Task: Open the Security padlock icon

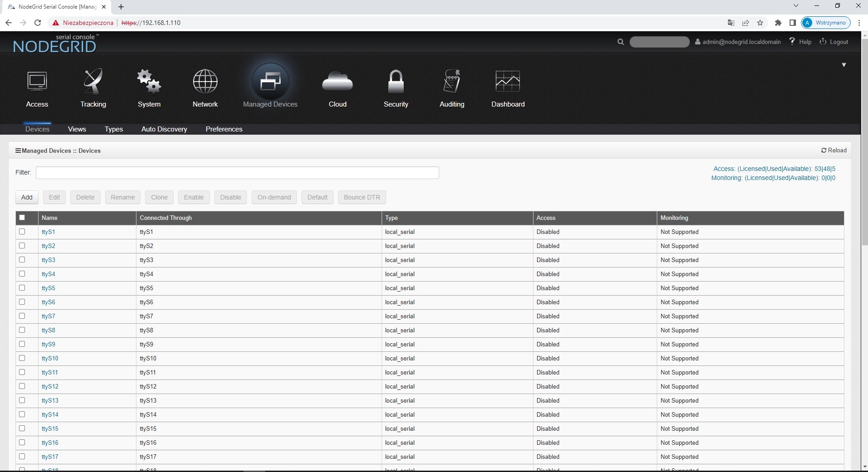Action: tap(396, 82)
